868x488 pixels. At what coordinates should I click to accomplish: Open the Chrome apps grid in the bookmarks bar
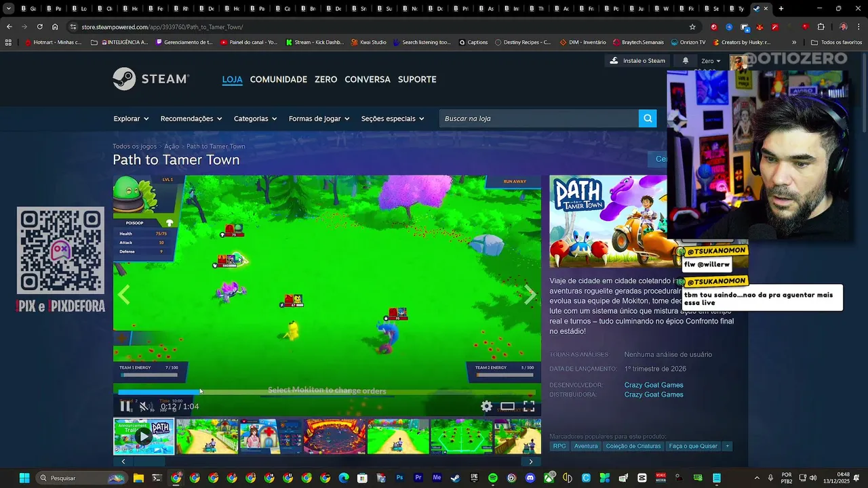tap(8, 42)
